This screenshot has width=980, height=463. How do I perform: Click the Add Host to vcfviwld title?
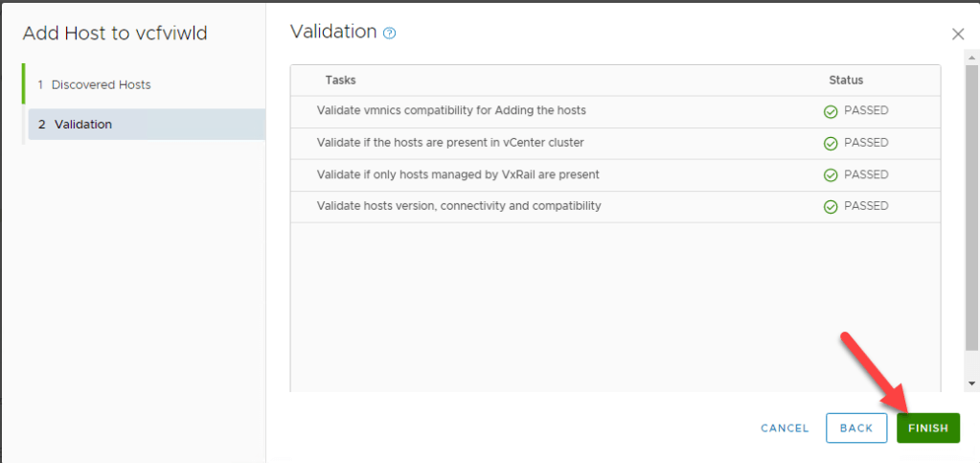[115, 34]
